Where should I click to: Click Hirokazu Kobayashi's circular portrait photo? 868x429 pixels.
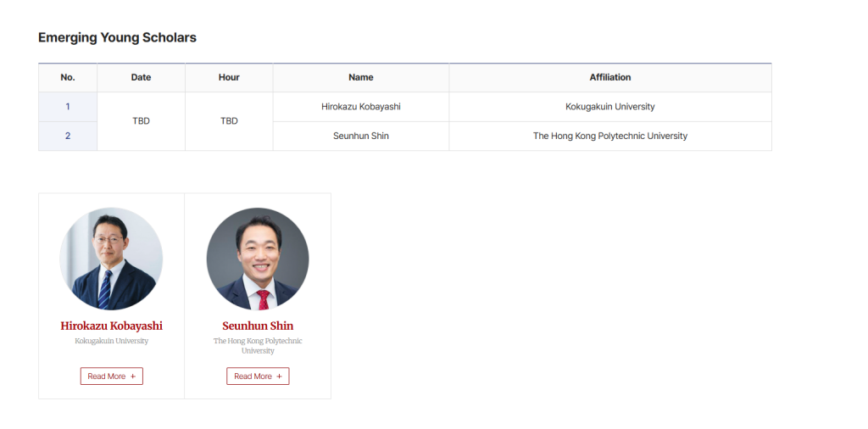tap(111, 259)
